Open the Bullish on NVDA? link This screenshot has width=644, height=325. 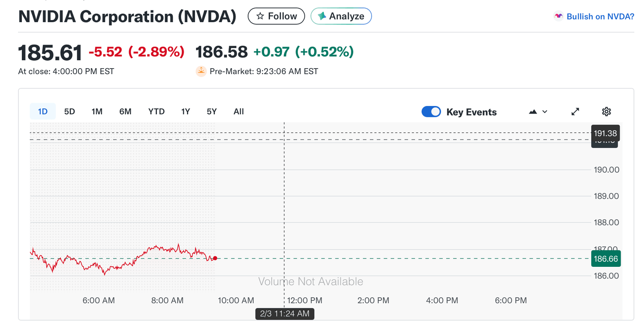pyautogui.click(x=600, y=16)
